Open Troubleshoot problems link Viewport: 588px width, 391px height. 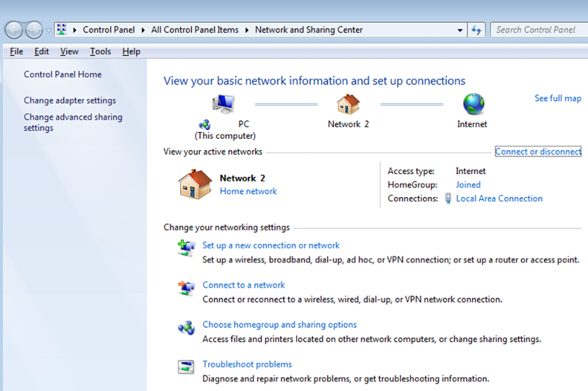(x=247, y=365)
